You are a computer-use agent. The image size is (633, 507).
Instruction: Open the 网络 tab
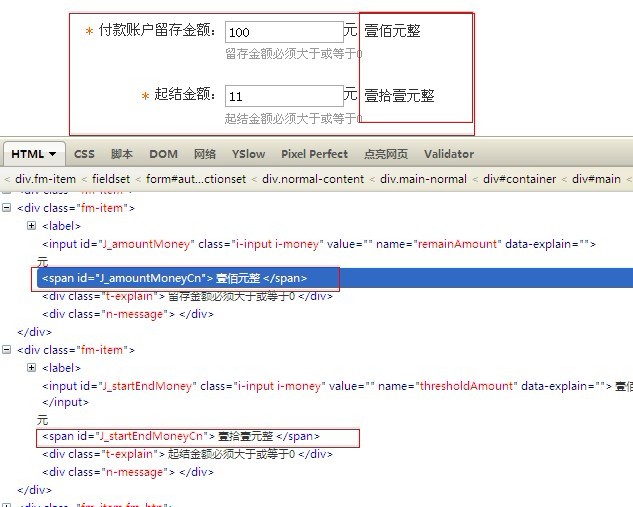click(x=205, y=154)
